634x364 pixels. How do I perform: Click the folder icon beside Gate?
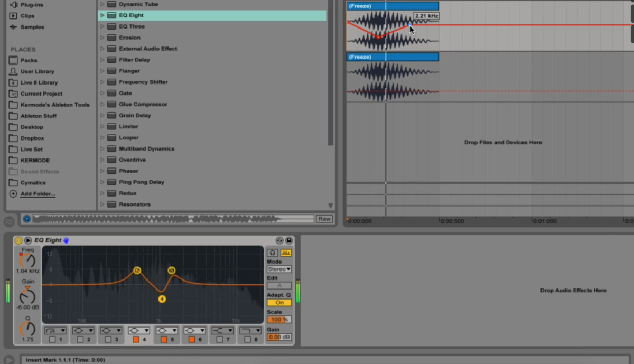[x=111, y=93]
